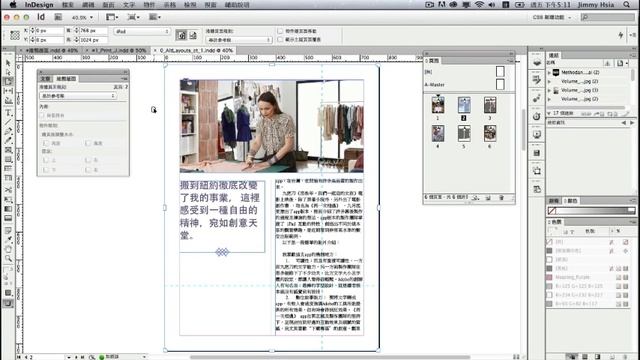640x360 pixels.
Task: Set landscape page orientation
Action: coord(193,36)
